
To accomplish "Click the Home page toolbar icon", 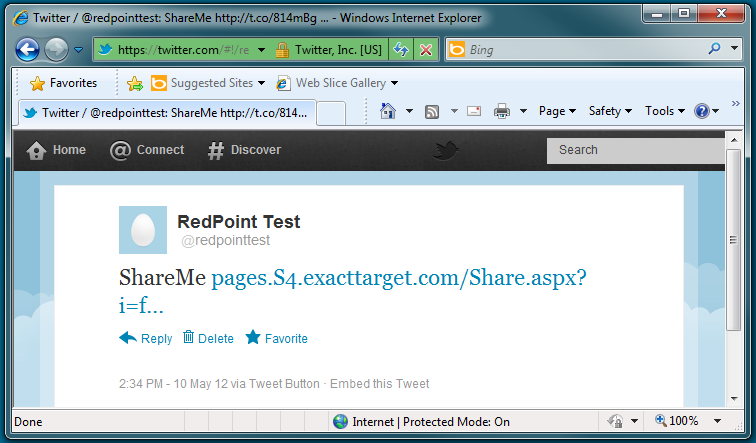I will pos(389,111).
